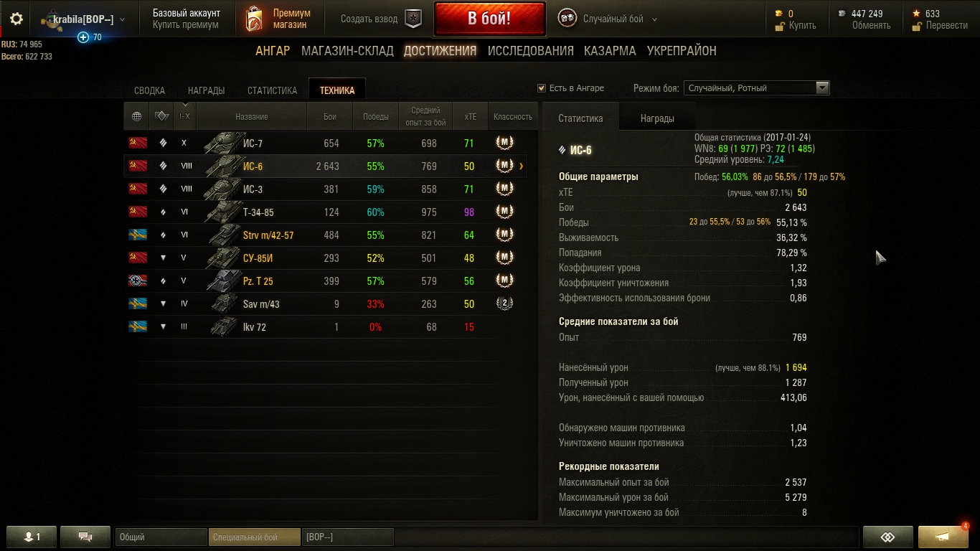
Task: Open the Случайный бой mode dropdown arrow
Action: click(654, 20)
